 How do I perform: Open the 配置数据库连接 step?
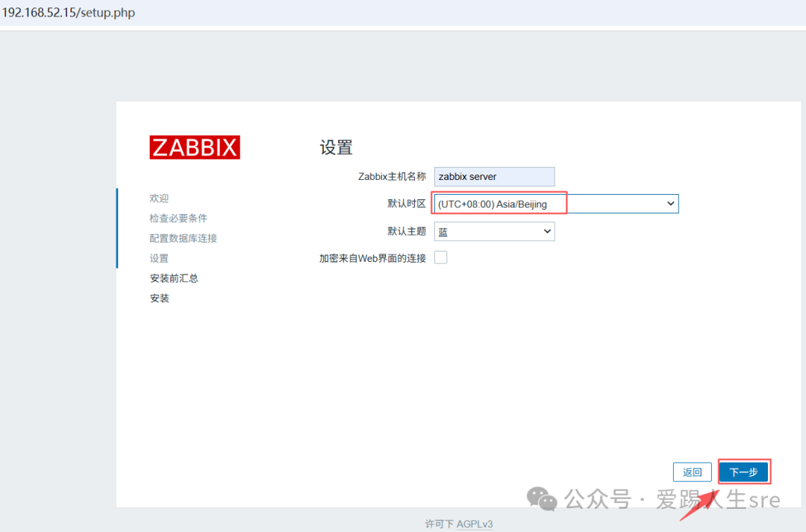pyautogui.click(x=183, y=238)
